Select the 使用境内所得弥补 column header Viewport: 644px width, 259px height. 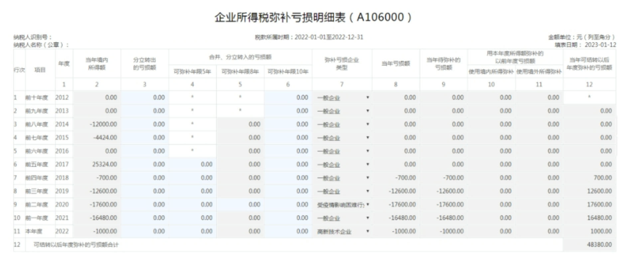click(x=491, y=72)
